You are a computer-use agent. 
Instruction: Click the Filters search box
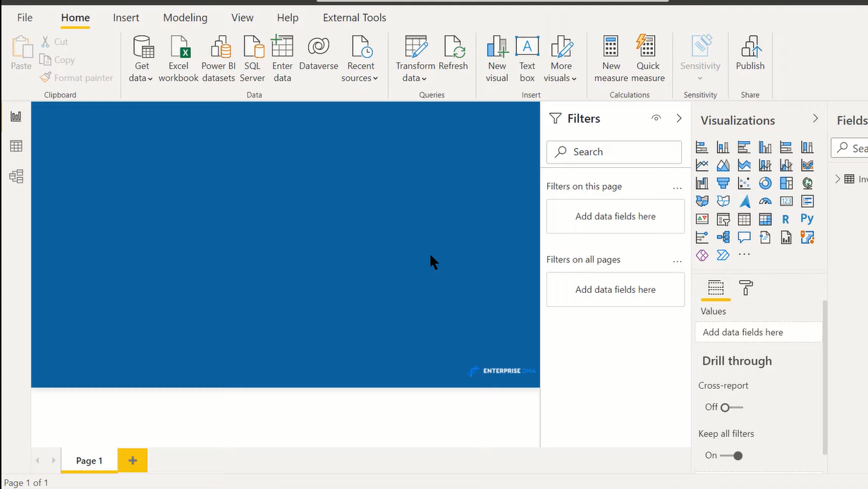click(x=614, y=152)
